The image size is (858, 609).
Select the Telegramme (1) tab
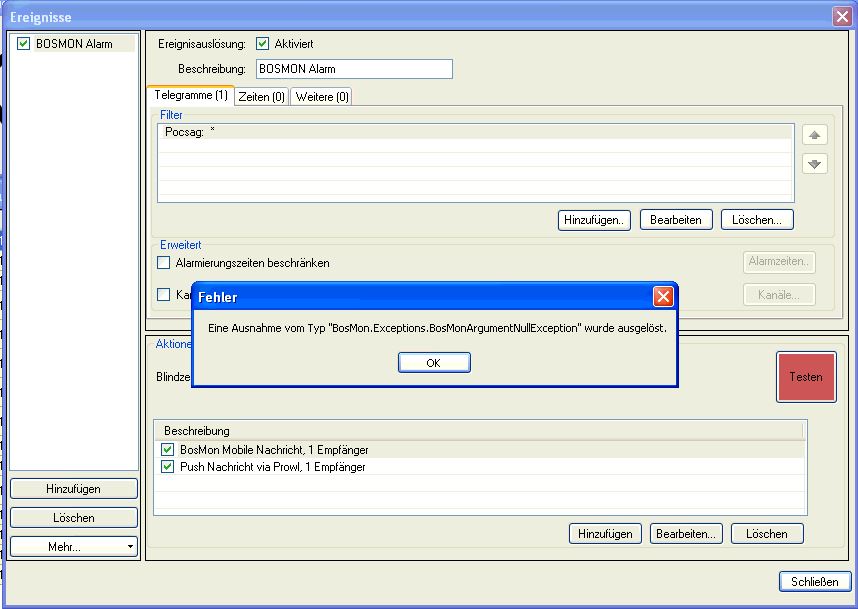[x=190, y=95]
